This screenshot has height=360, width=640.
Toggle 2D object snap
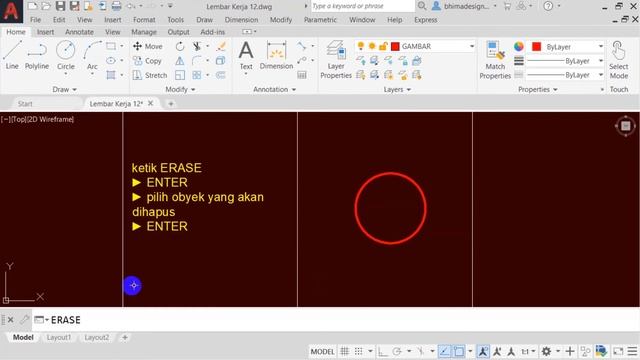(459, 351)
